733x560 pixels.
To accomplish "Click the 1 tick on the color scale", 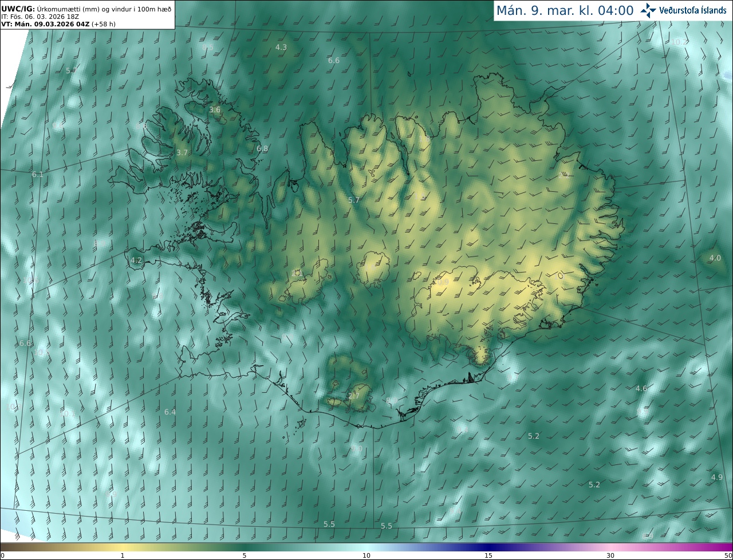I will [123, 555].
